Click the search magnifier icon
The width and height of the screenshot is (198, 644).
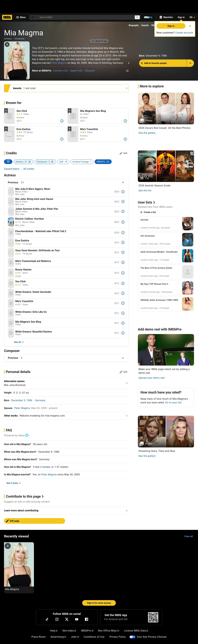137,17
